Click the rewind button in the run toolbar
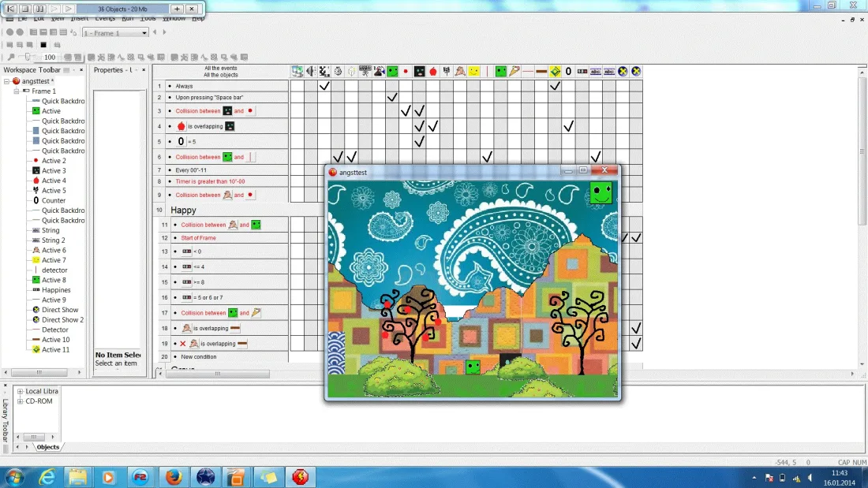The image size is (868, 488). click(x=11, y=9)
